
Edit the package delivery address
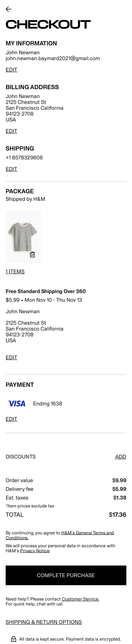tap(11, 357)
